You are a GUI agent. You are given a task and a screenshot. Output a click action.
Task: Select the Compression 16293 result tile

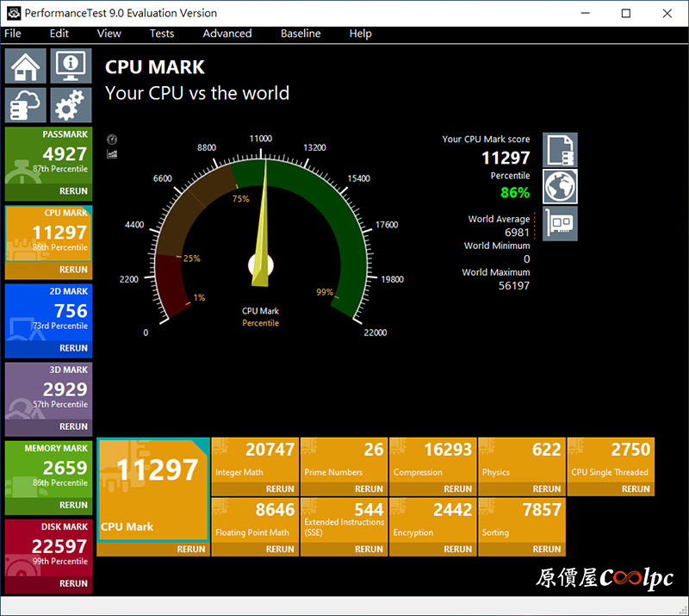433,460
